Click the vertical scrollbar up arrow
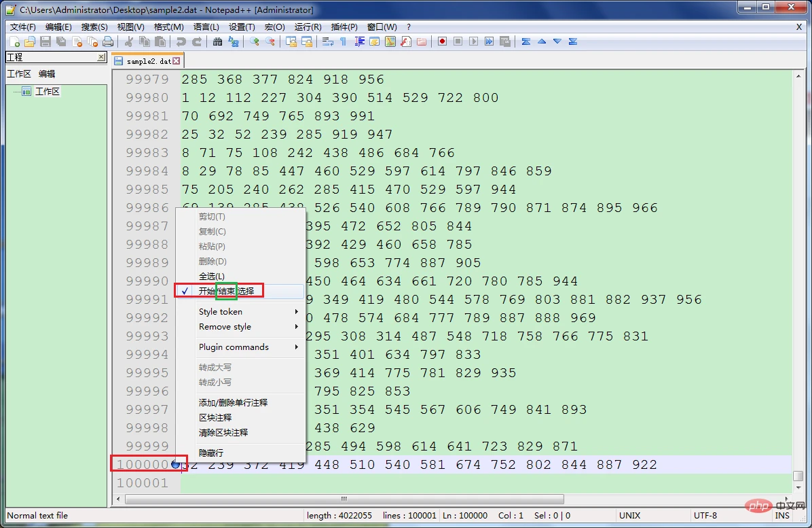 tap(798, 76)
